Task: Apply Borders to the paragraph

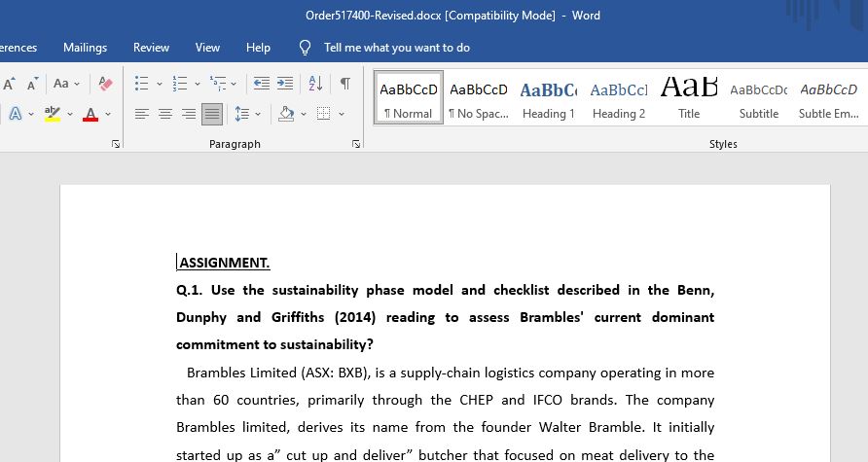Action: tap(323, 114)
